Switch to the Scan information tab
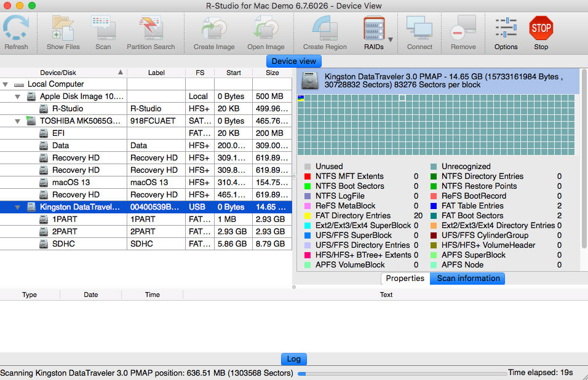The height and width of the screenshot is (380, 588). [x=467, y=279]
